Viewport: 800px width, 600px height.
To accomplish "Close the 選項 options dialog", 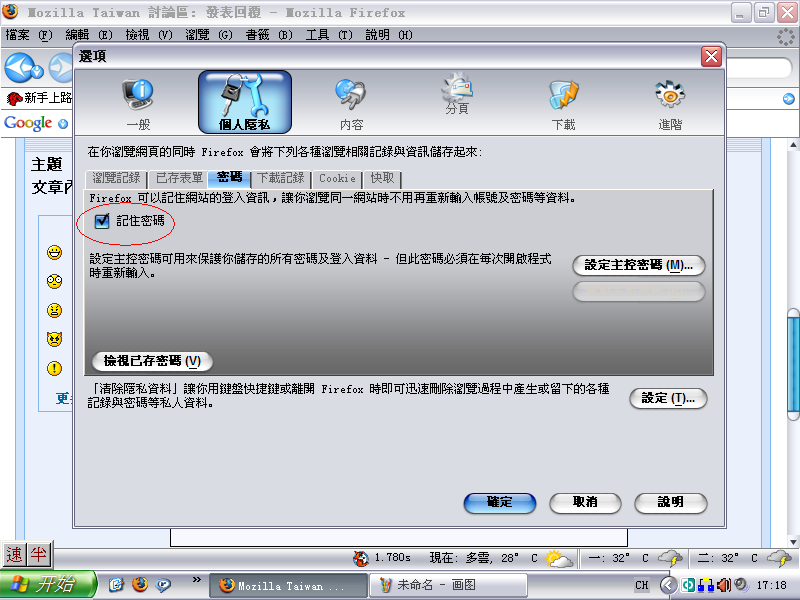I will [711, 56].
